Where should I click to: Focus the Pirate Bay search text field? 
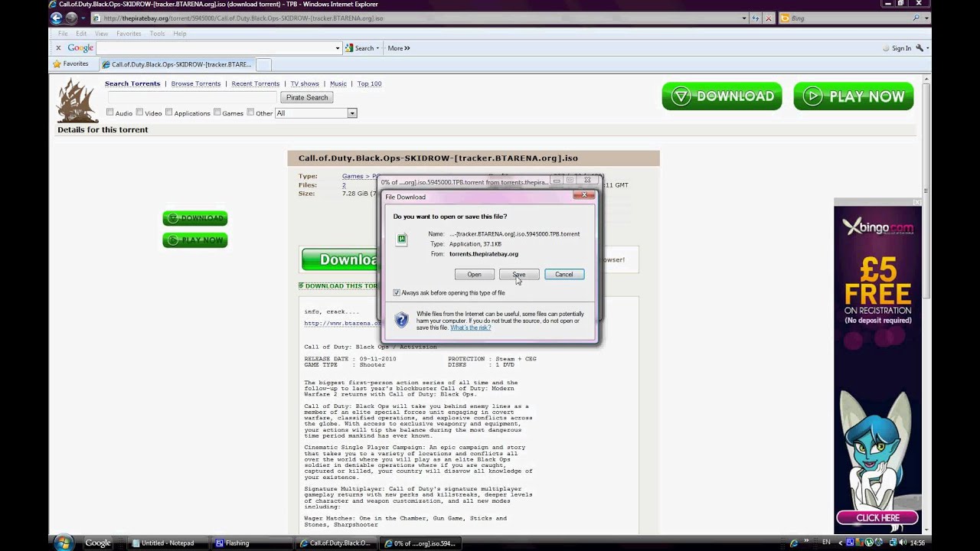click(x=192, y=97)
